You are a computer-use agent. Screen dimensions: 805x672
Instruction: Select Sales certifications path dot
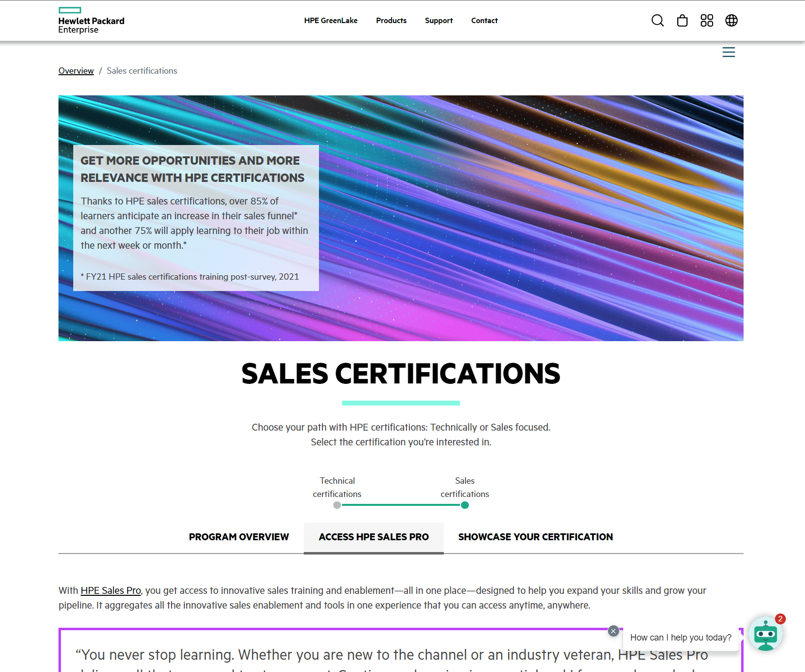pyautogui.click(x=465, y=505)
